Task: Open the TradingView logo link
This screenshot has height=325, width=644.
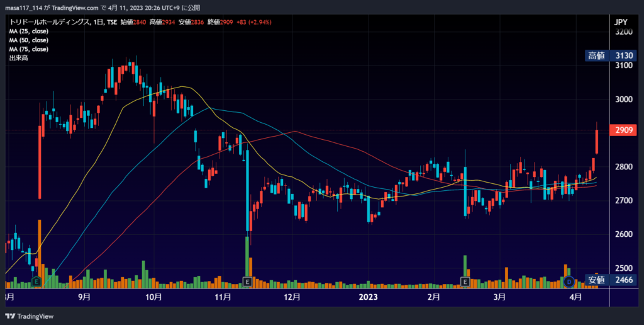Action: coord(29,316)
